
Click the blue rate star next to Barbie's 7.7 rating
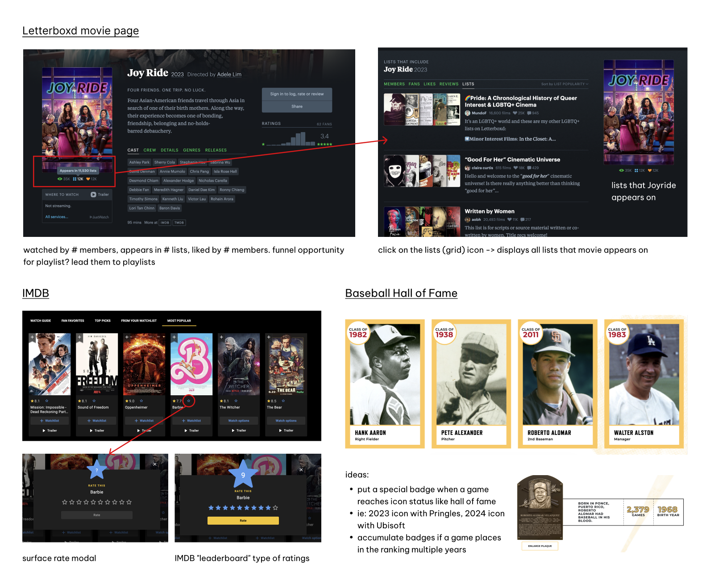[x=189, y=401]
